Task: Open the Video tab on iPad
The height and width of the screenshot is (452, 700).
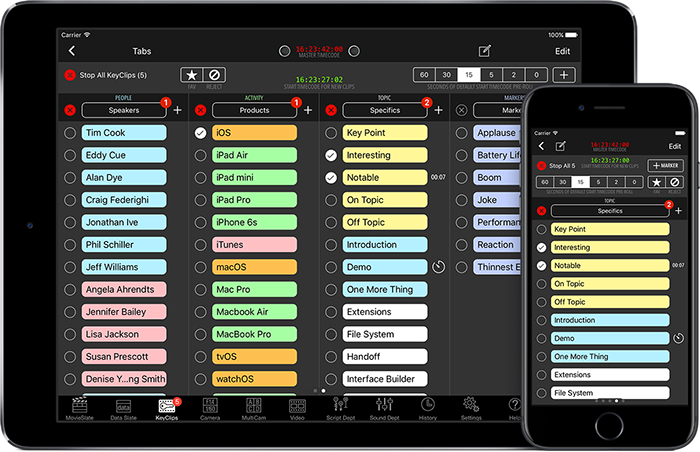Action: point(297,408)
